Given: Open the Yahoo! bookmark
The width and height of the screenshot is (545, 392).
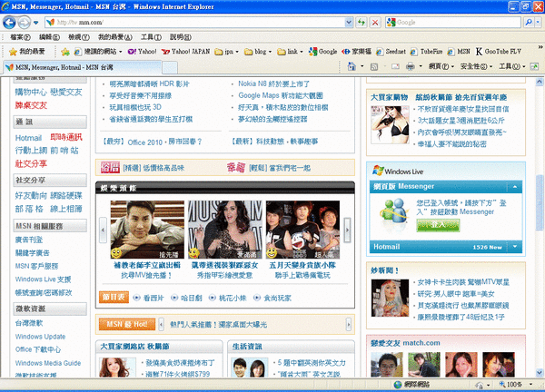Looking at the screenshot, I should 143,52.
